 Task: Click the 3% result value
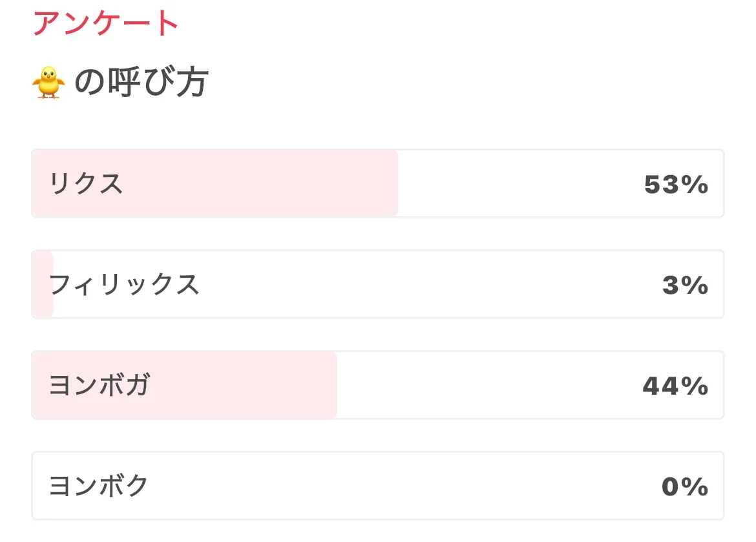point(685,286)
